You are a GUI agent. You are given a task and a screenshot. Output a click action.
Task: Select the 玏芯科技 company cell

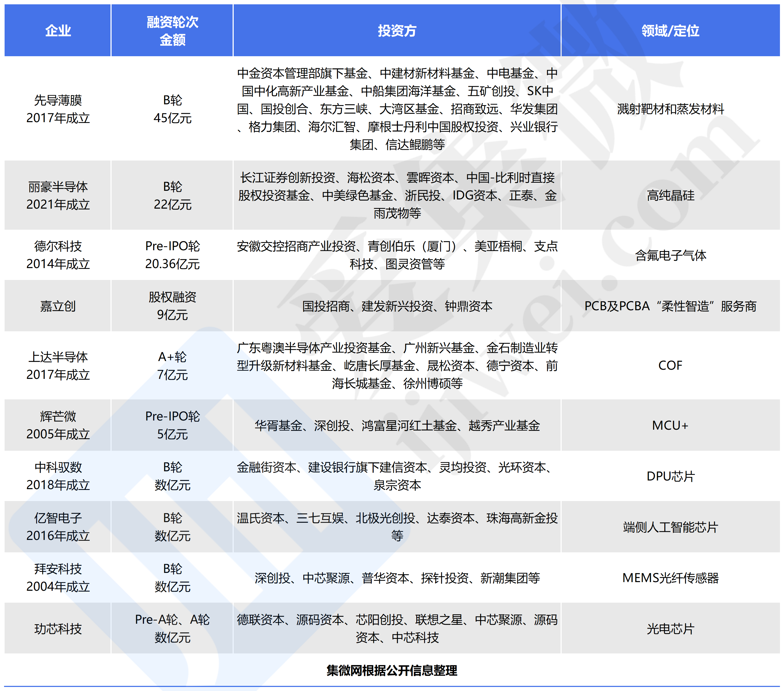58,629
